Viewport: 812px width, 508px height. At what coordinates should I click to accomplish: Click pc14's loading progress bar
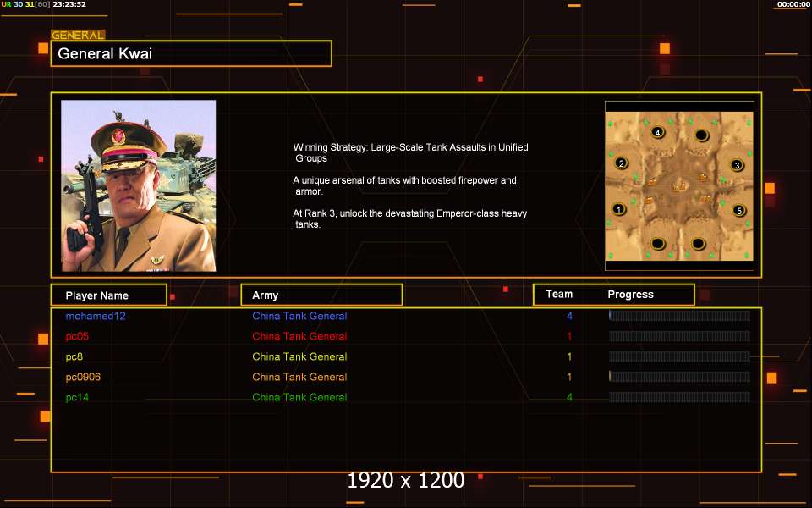[x=679, y=397]
